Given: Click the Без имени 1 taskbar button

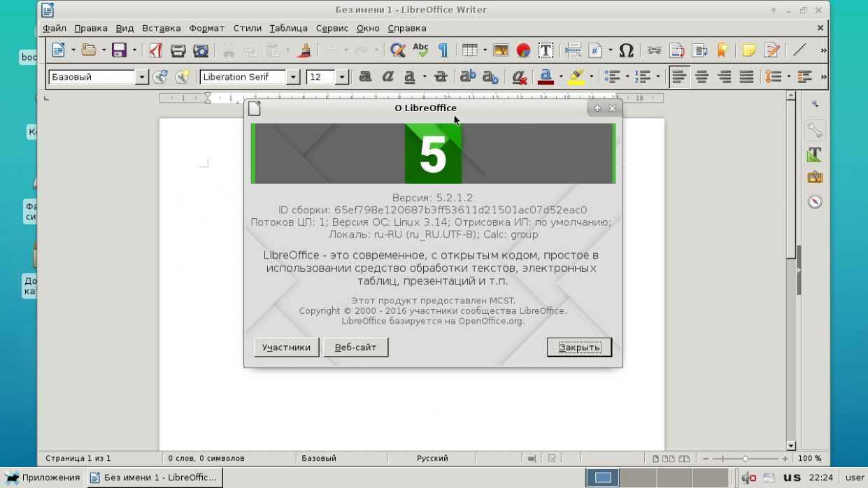Looking at the screenshot, I should coord(154,478).
